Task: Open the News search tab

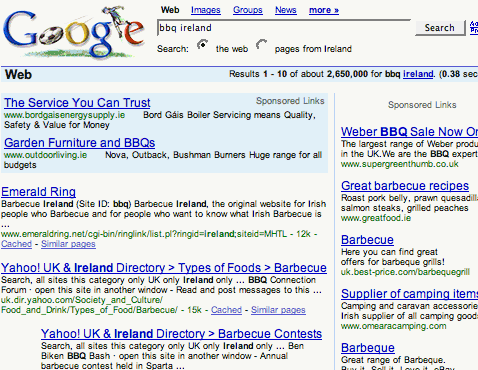Action: coord(286,10)
